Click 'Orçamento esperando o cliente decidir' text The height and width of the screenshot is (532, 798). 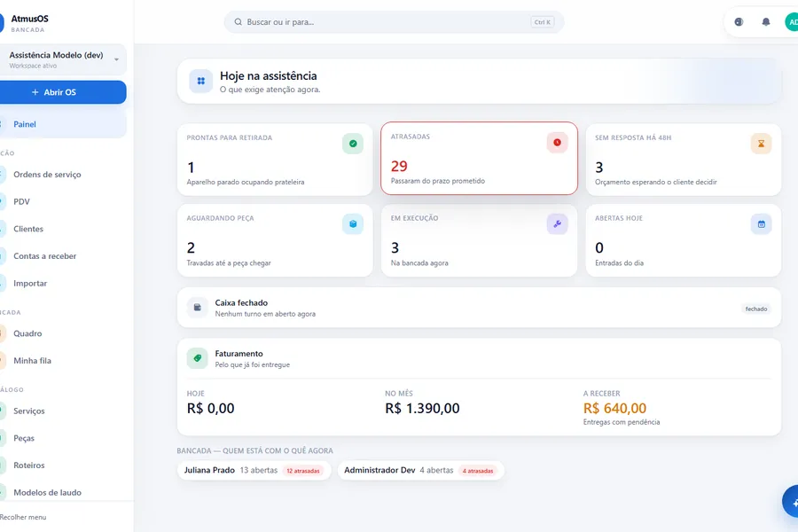[x=656, y=183]
